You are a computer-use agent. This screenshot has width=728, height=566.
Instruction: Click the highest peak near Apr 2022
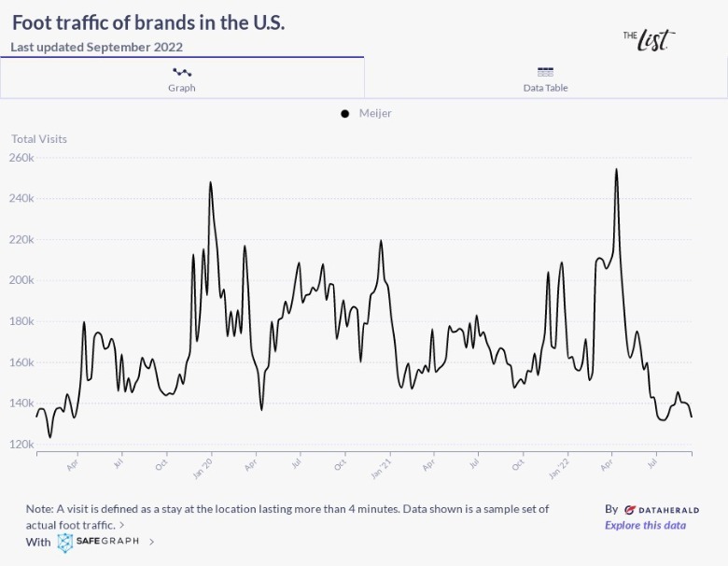pyautogui.click(x=616, y=170)
